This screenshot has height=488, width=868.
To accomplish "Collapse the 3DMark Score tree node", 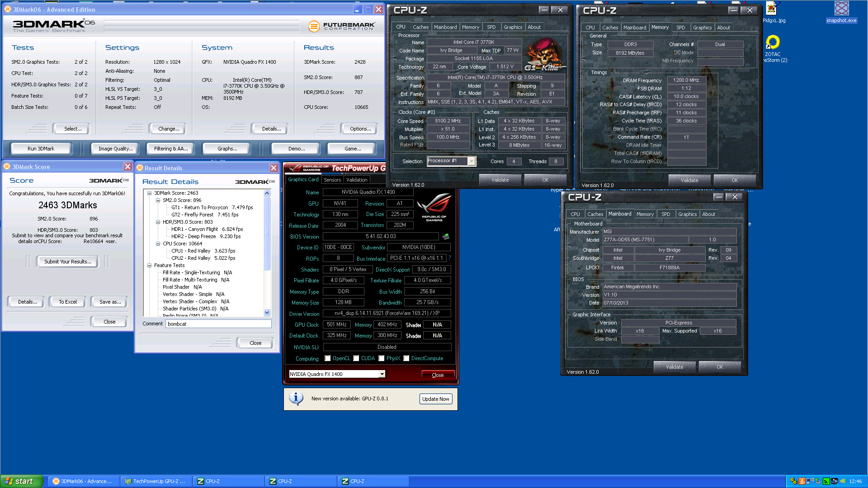I will pos(149,193).
